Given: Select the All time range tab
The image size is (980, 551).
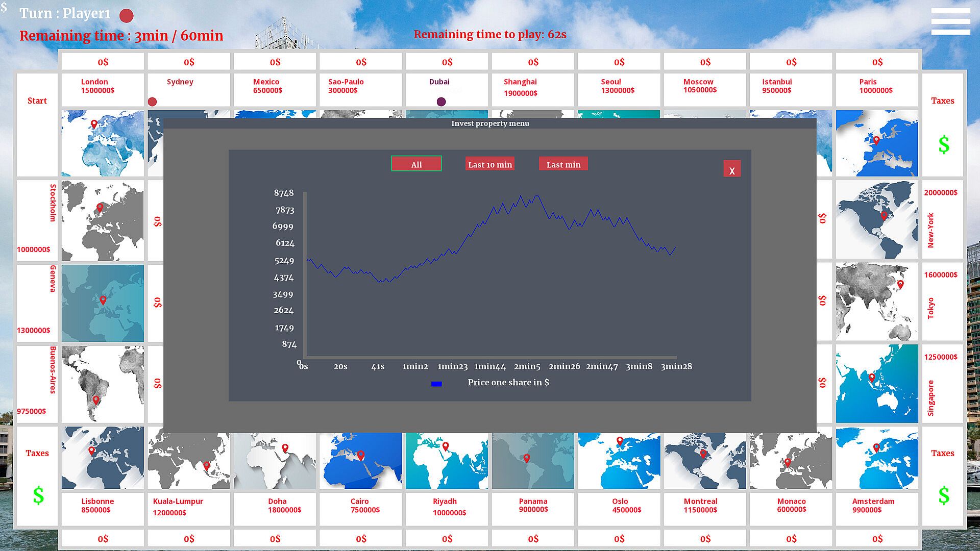Looking at the screenshot, I should pyautogui.click(x=416, y=164).
